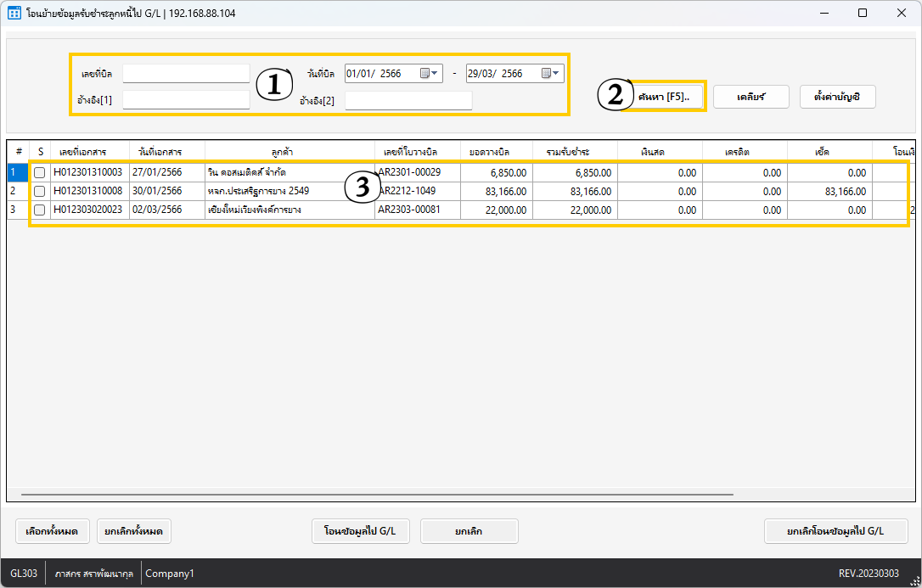The width and height of the screenshot is (922, 588).
Task: Open calendar icon of end bill date
Action: click(x=546, y=74)
